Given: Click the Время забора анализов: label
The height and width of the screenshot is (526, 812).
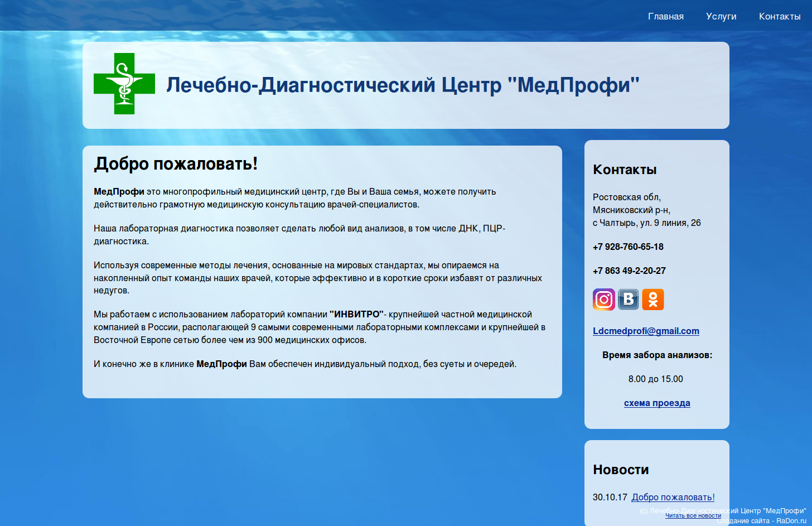Looking at the screenshot, I should coord(657,355).
